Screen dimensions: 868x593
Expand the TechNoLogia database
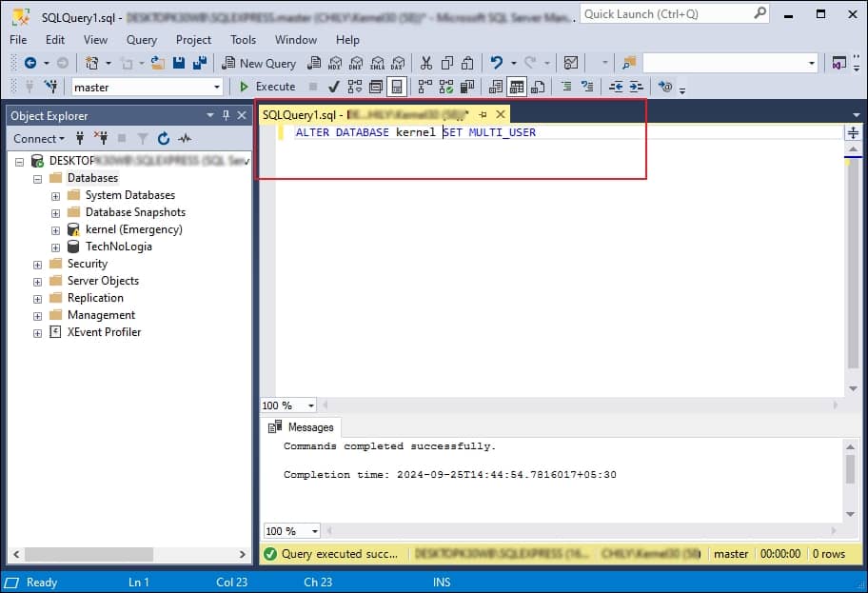(55, 247)
